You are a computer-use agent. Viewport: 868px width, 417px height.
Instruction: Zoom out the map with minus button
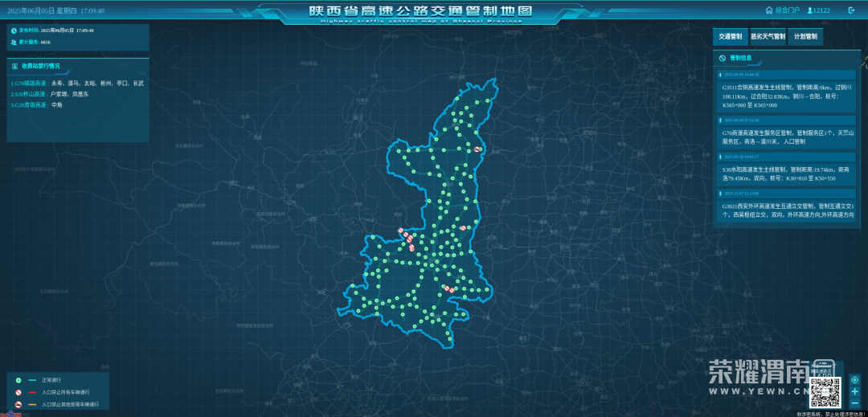tap(854, 403)
